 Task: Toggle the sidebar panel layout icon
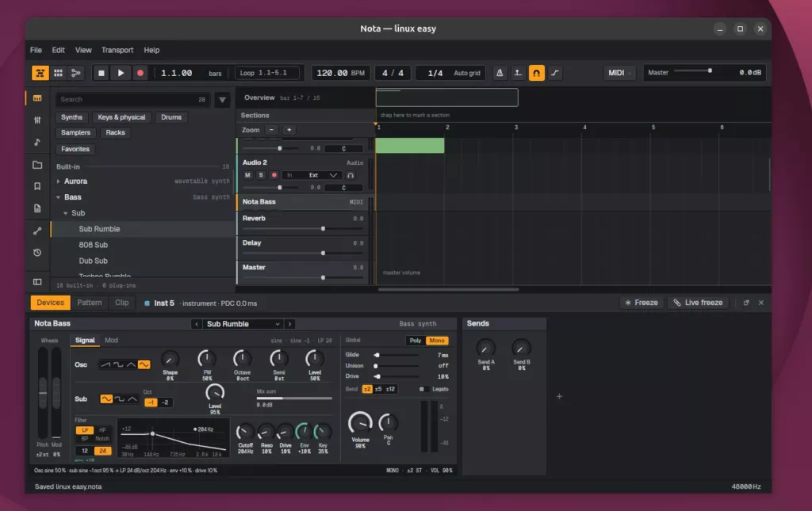[37, 282]
